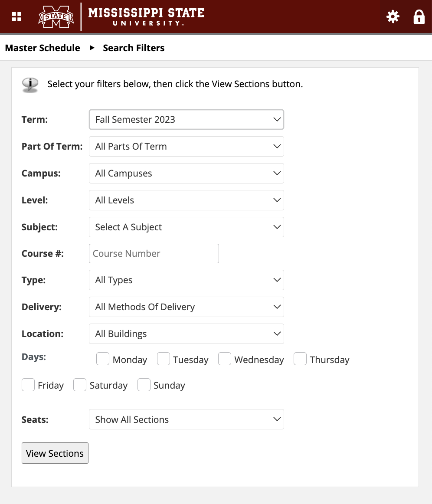Open the Campus dropdown
The height and width of the screenshot is (504, 432).
tap(187, 173)
